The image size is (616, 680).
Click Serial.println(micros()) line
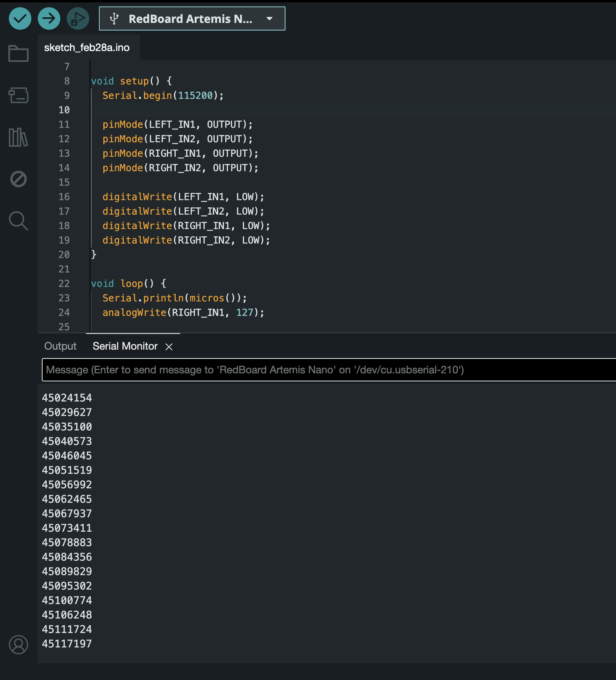[x=175, y=298]
